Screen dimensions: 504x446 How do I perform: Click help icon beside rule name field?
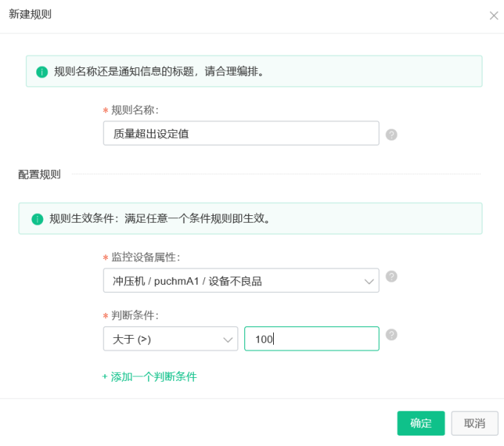click(392, 135)
